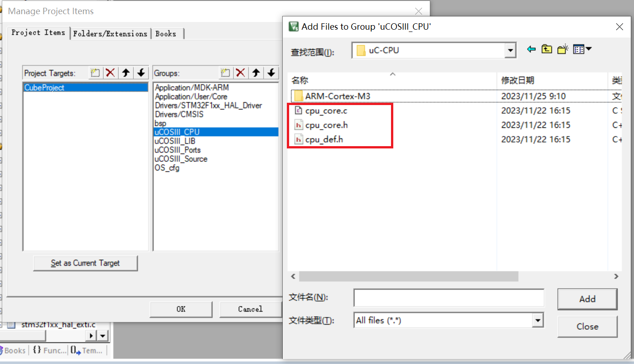Select the ARM-Cortex-M3 folder name
The image size is (634, 364).
pos(338,96)
